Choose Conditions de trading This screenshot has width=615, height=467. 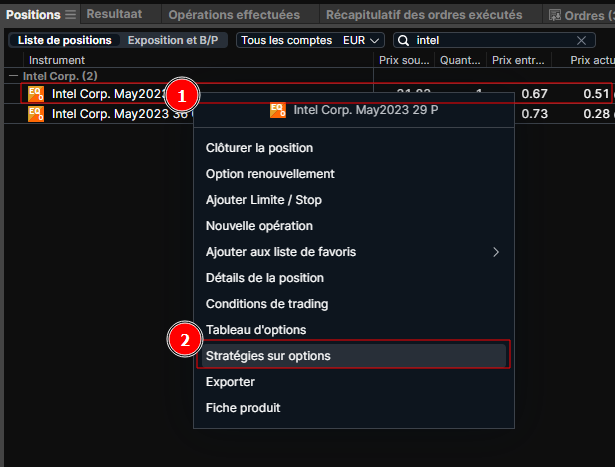354,304
